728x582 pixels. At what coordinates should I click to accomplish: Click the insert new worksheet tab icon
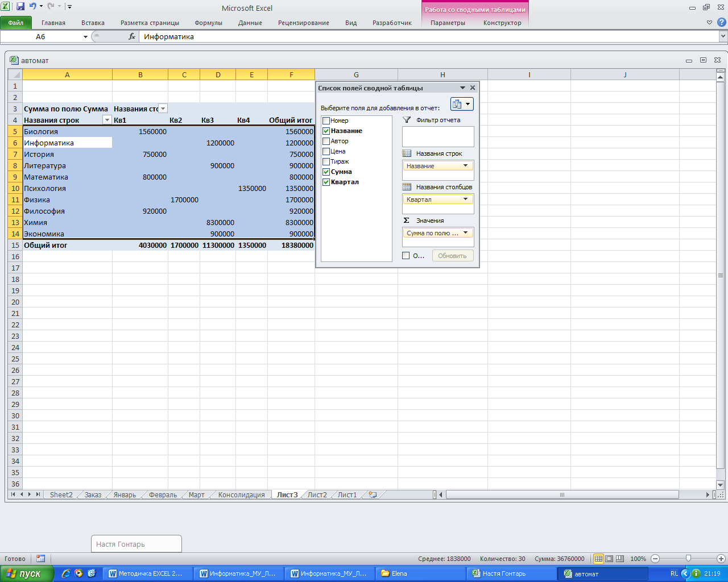[x=373, y=494]
